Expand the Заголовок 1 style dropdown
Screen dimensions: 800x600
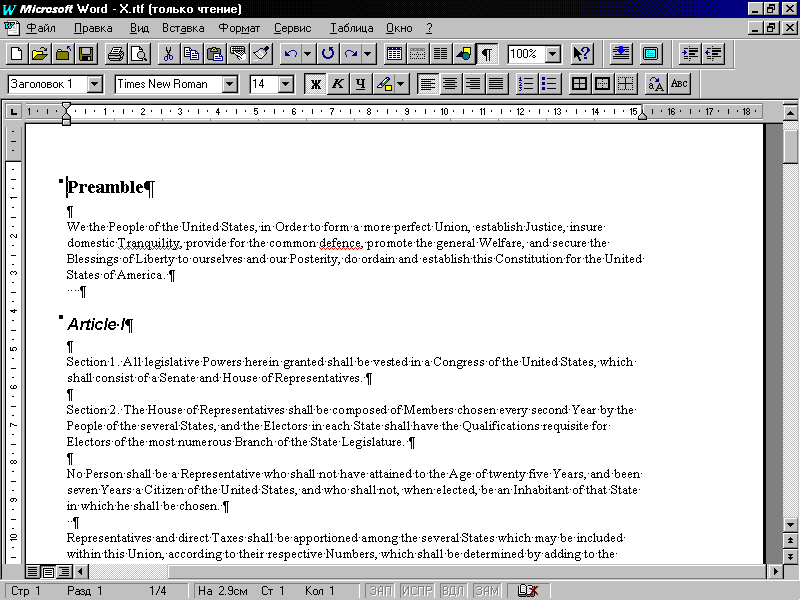(x=94, y=84)
